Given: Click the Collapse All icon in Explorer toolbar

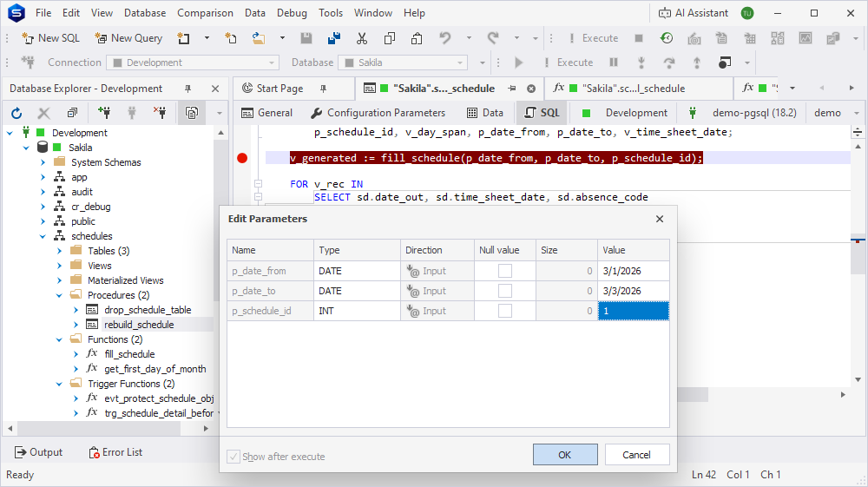Looking at the screenshot, I should (72, 113).
